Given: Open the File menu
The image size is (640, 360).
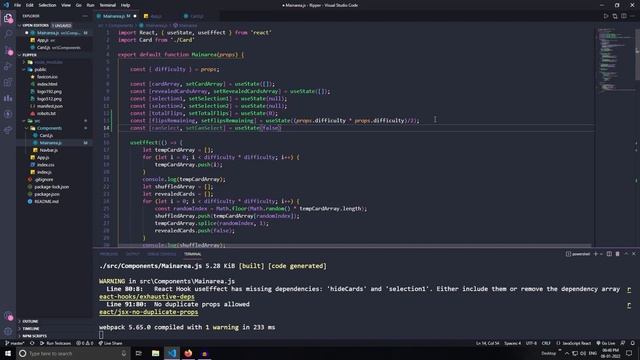Looking at the screenshot, I should pyautogui.click(x=17, y=5).
